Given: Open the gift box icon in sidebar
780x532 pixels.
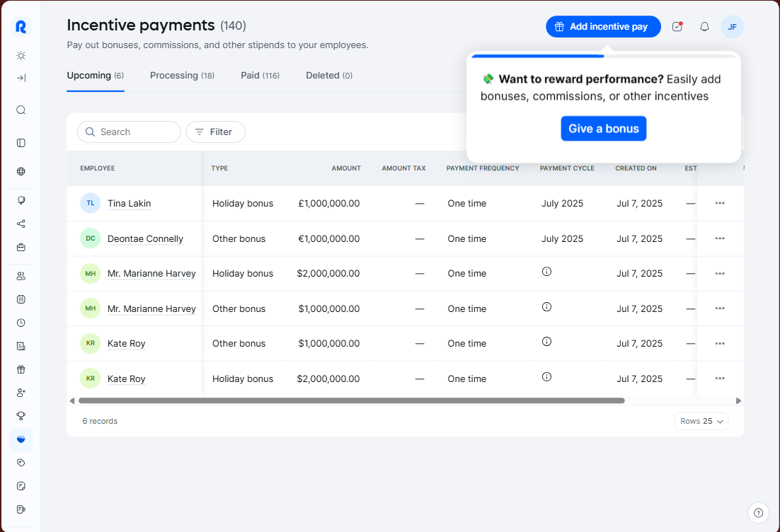Looking at the screenshot, I should click(x=21, y=369).
